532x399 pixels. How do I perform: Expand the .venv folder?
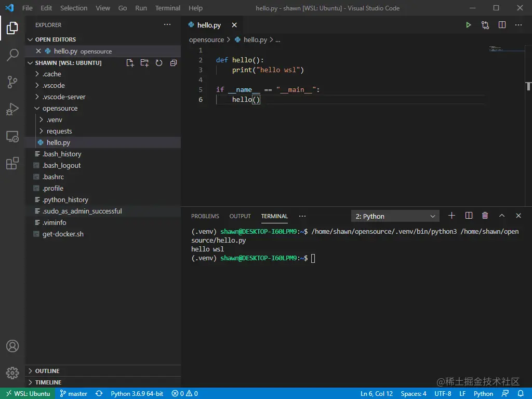(54, 119)
